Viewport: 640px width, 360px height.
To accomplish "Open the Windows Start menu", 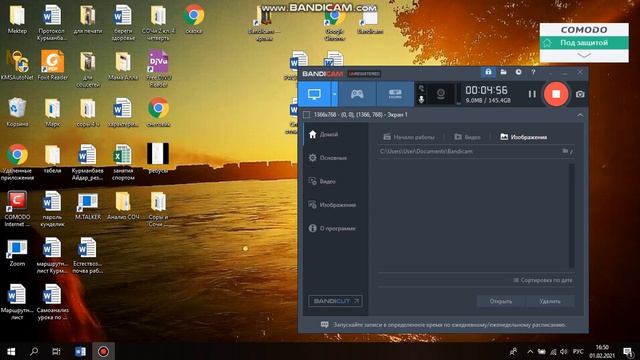I will [11, 351].
